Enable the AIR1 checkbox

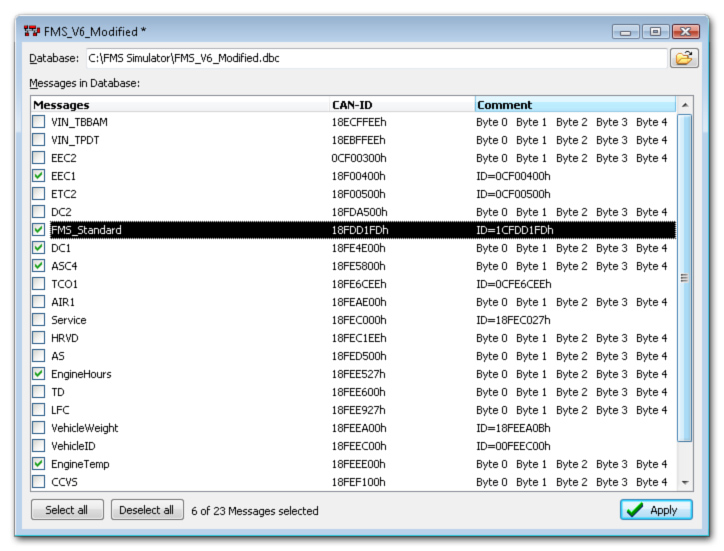click(39, 302)
